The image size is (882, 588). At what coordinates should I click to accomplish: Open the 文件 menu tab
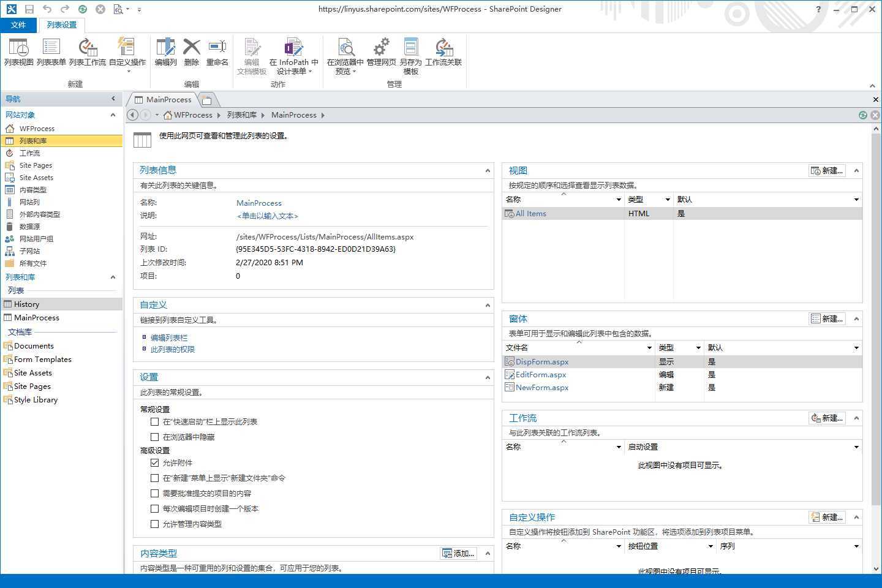18,24
